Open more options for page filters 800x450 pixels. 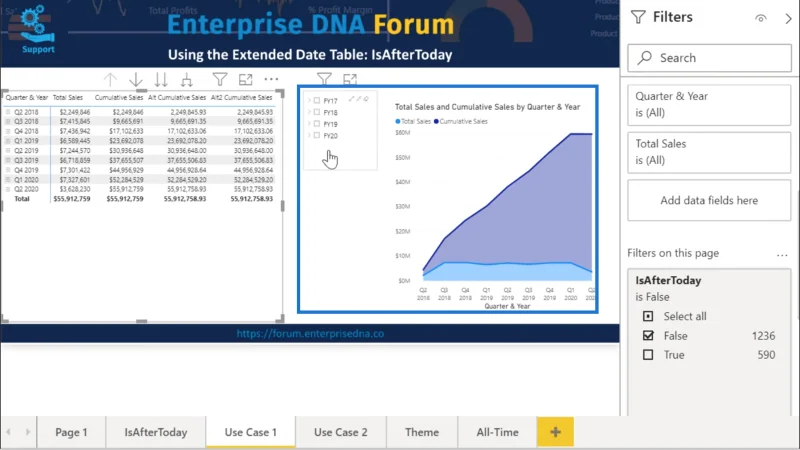click(782, 255)
